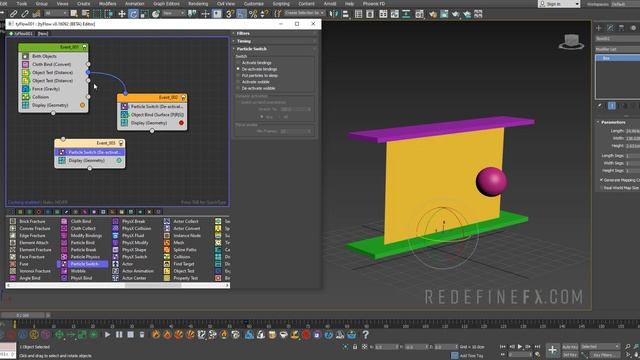Click the operator depot horizontal scrollbar
Viewport: 640px width, 360px height.
118,285
